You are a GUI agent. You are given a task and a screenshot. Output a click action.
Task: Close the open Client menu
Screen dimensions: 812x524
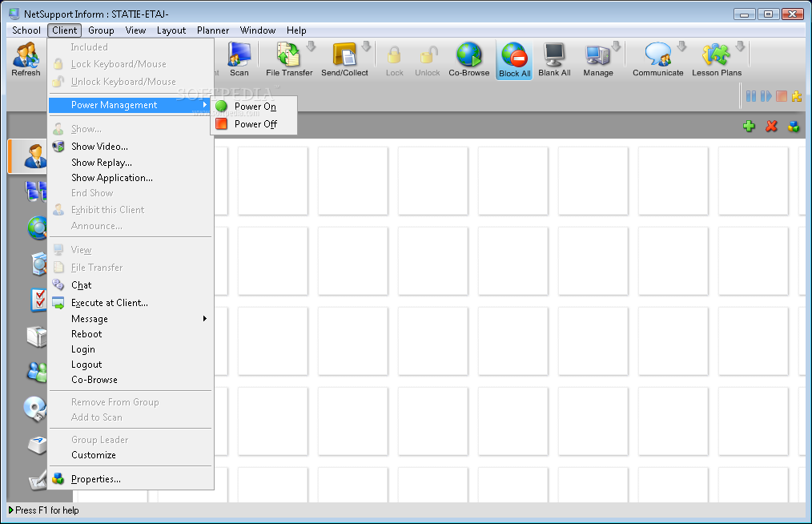click(65, 30)
